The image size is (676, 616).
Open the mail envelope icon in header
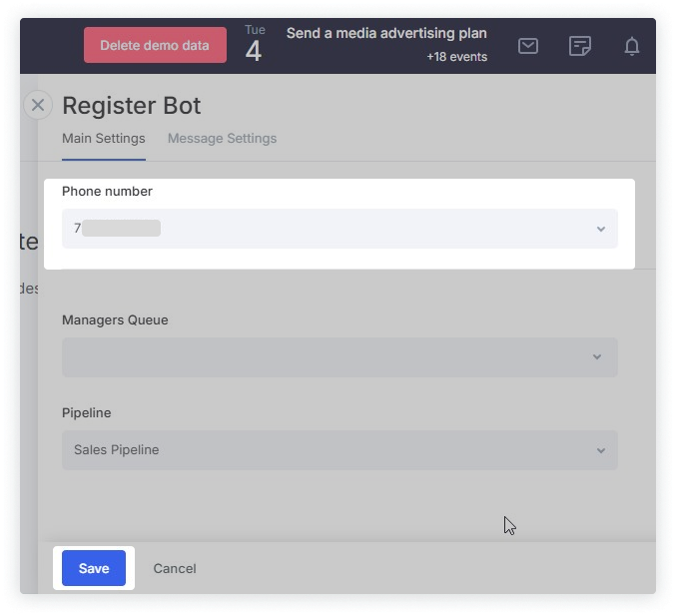[x=528, y=46]
